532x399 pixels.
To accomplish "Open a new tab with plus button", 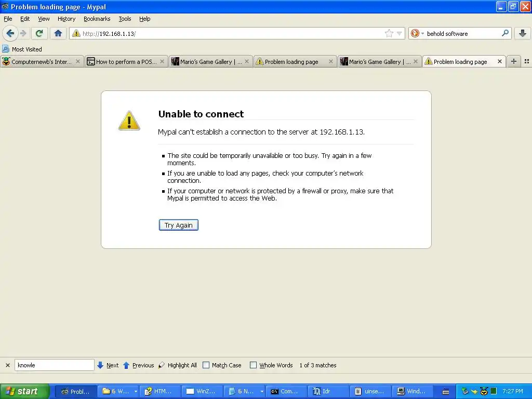I will coord(514,61).
